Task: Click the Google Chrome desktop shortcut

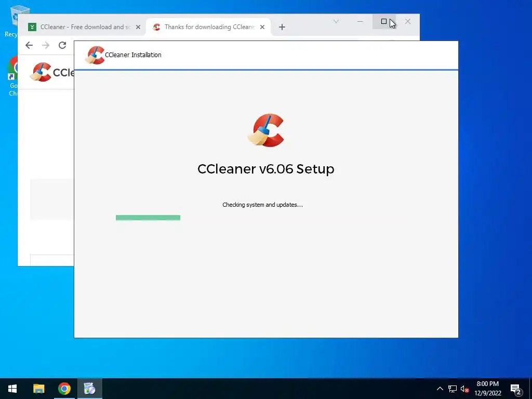Action: tap(12, 76)
